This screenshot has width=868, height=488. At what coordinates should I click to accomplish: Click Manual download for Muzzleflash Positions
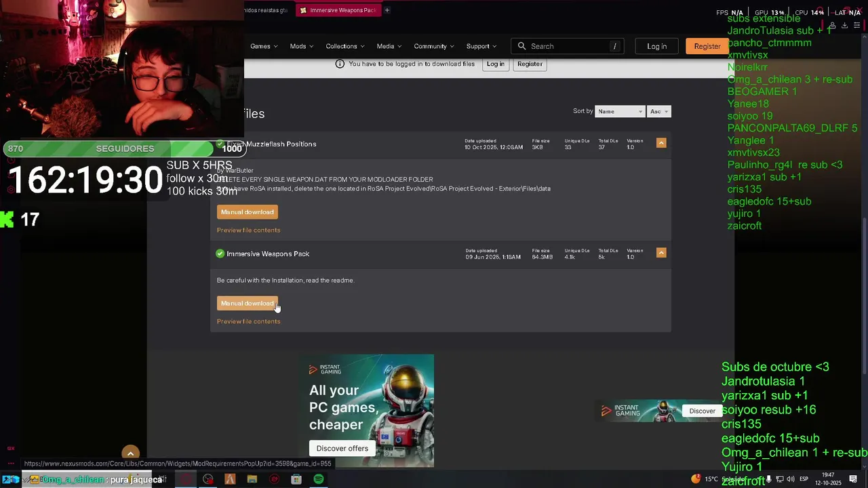247,212
